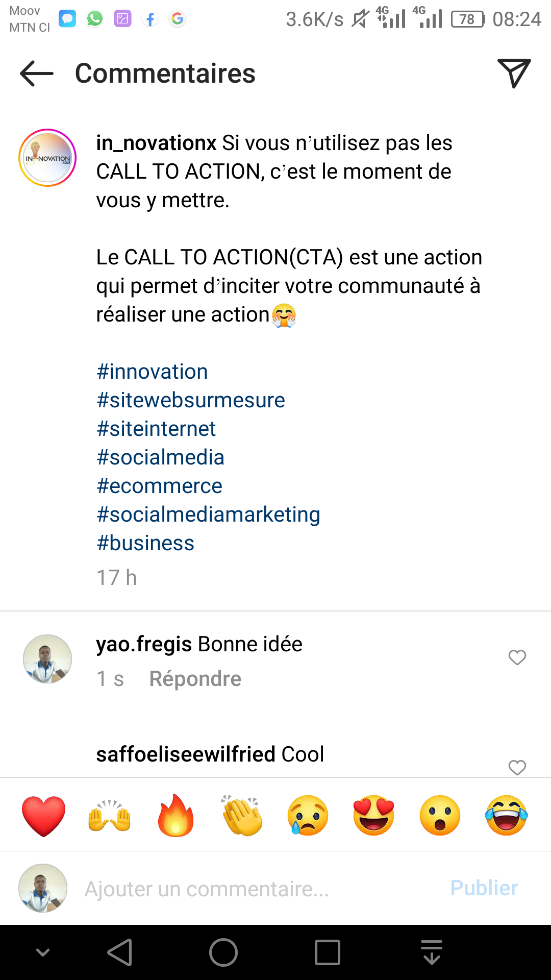Open the #ecommerce hashtag link

point(159,486)
